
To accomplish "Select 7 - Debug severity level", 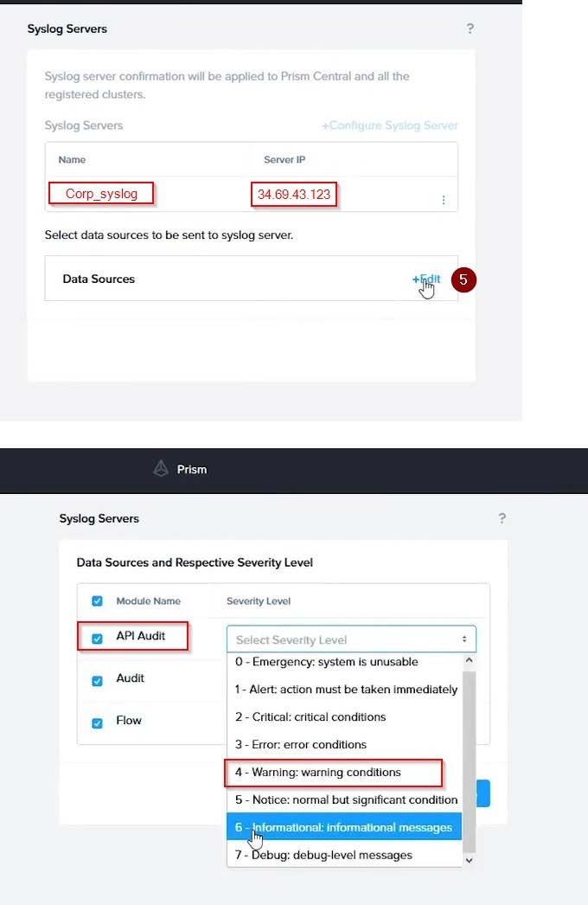I will [323, 855].
